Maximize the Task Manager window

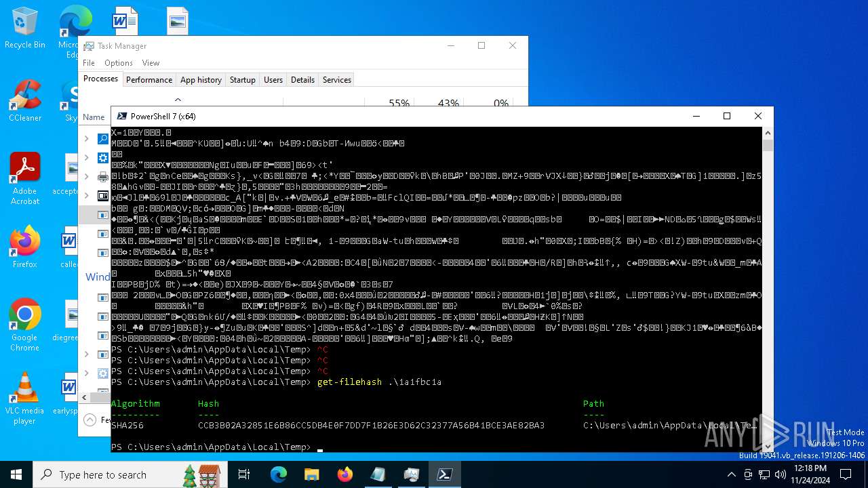481,46
